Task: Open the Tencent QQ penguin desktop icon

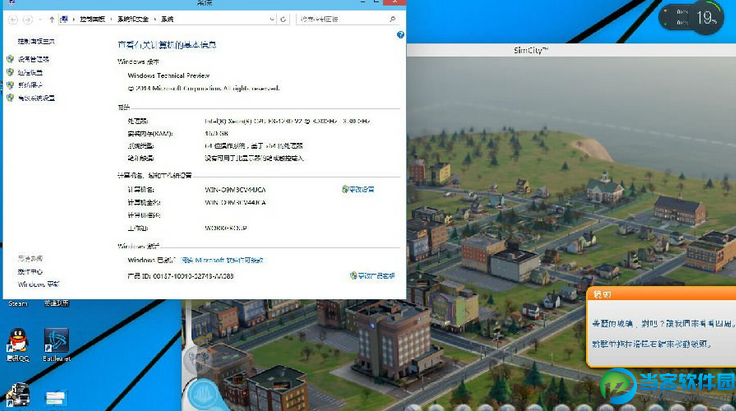Action: [x=18, y=344]
